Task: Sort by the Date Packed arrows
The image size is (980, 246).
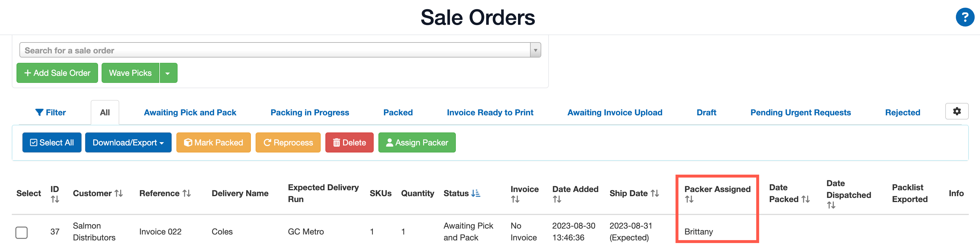Action: click(x=805, y=199)
